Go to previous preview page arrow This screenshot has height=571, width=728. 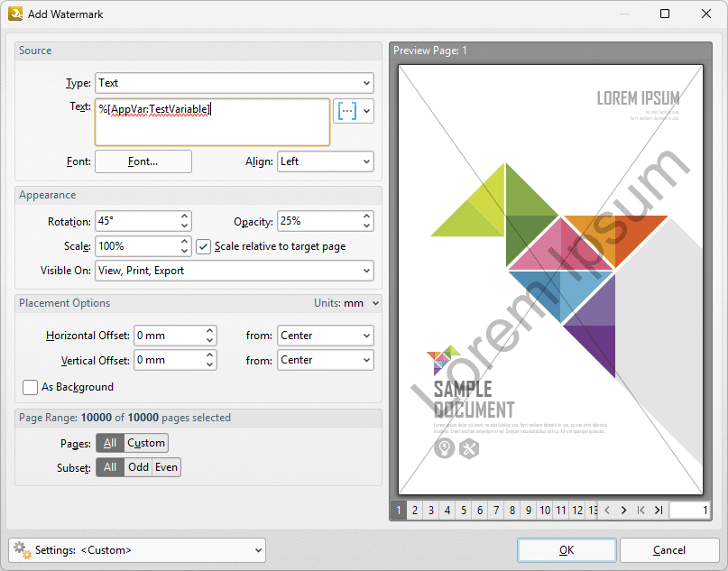tap(607, 511)
